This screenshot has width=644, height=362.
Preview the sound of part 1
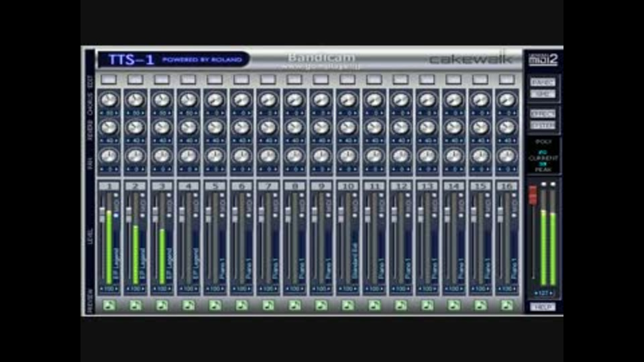109,305
